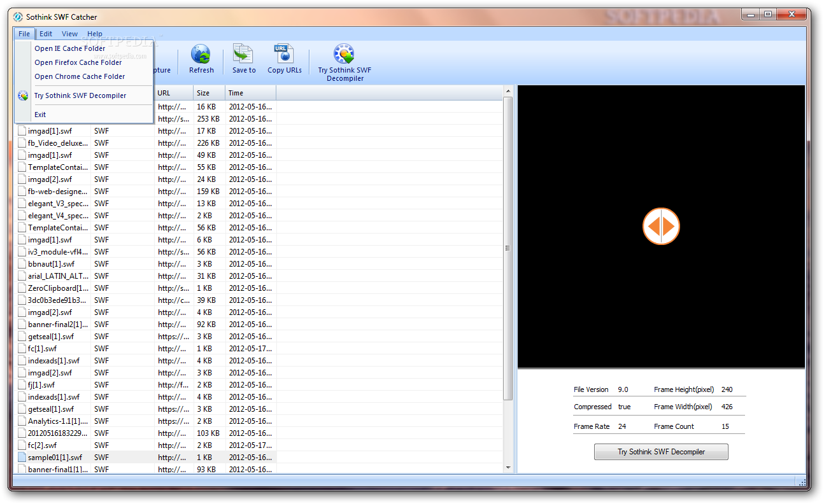The width and height of the screenshot is (824, 504).
Task: Click the file icon of banner-final2[1] row
Action: 22,325
